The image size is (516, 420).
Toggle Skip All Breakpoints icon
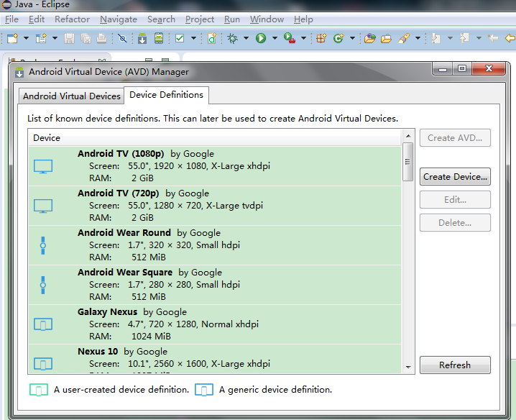click(122, 38)
